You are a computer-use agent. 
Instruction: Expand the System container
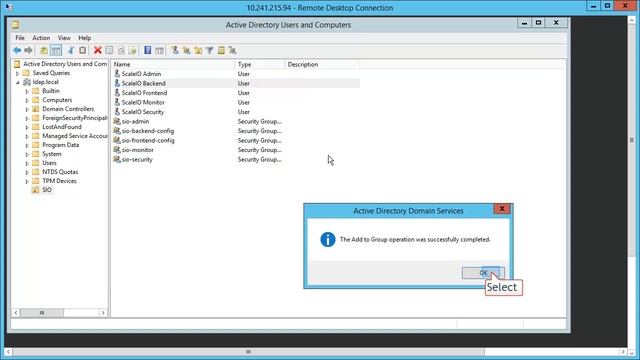pyautogui.click(x=27, y=154)
